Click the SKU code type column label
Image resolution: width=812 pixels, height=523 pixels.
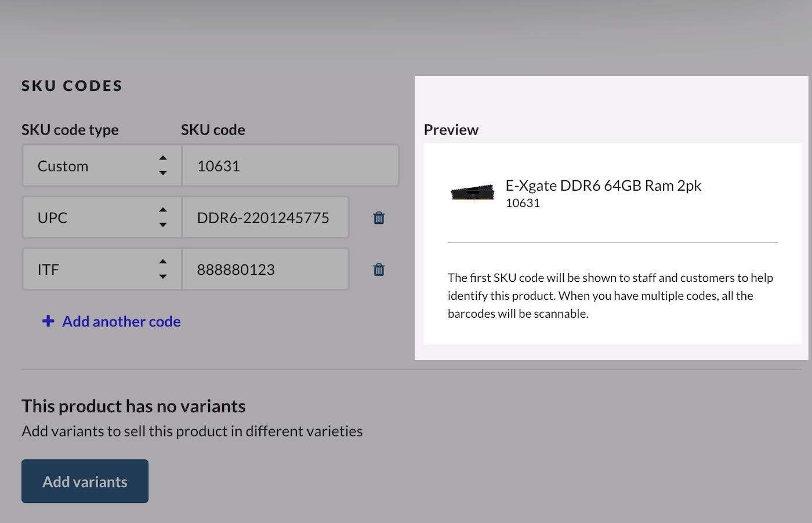70,130
